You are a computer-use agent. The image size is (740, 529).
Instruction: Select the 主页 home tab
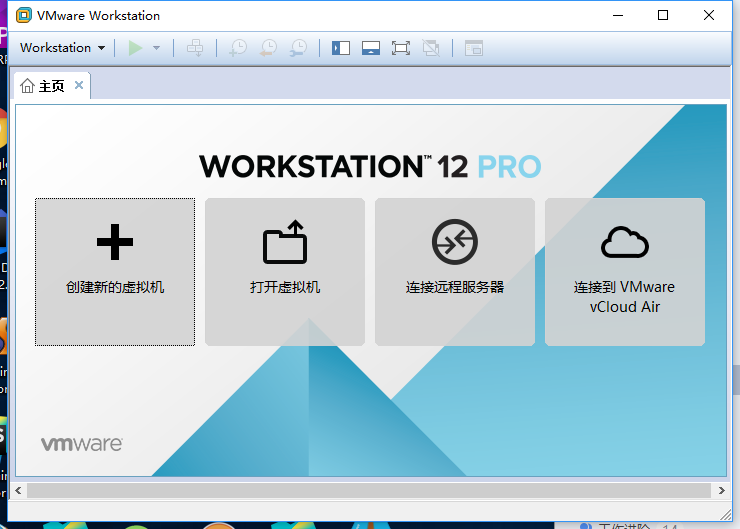pyautogui.click(x=43, y=86)
